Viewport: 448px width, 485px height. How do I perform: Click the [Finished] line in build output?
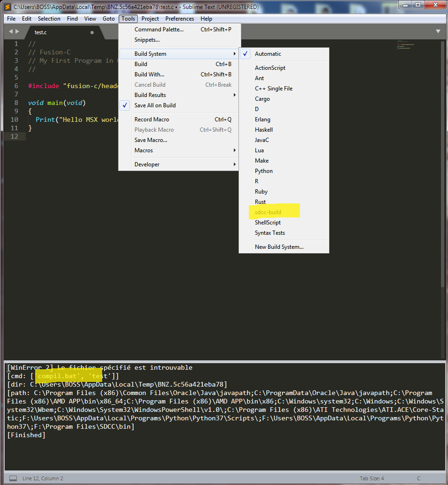click(26, 435)
